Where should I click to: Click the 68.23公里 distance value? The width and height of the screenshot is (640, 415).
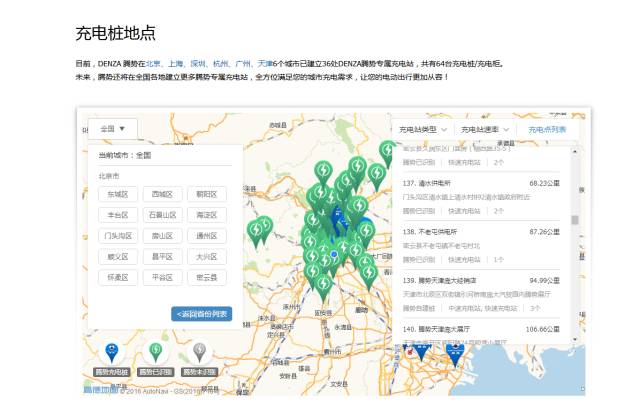(544, 183)
